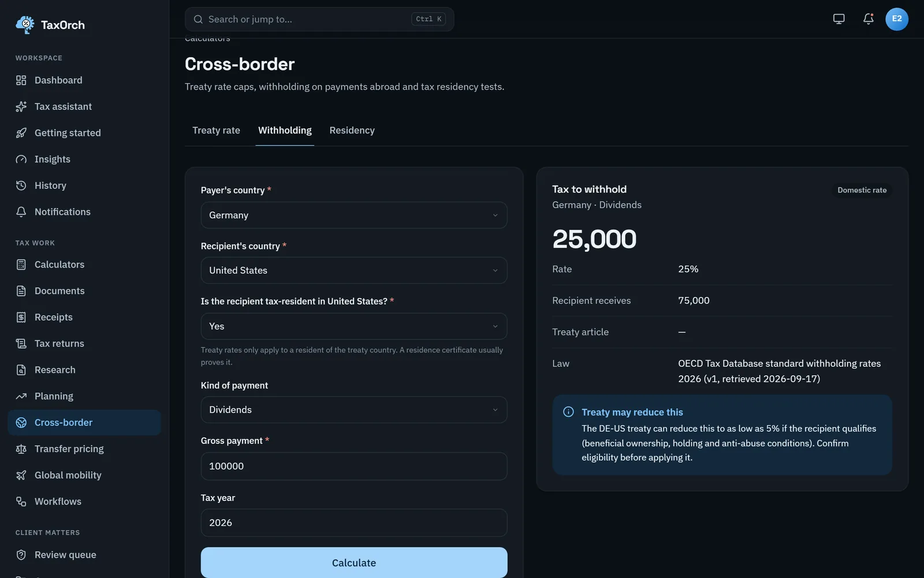Click the Treaty may reduce this heading
This screenshot has height=578, width=924.
[x=632, y=412]
